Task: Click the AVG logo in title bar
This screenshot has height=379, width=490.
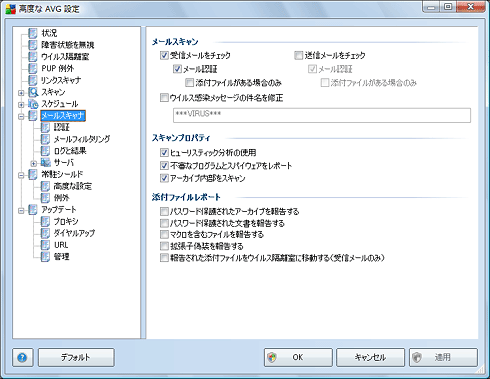Action: (11, 8)
